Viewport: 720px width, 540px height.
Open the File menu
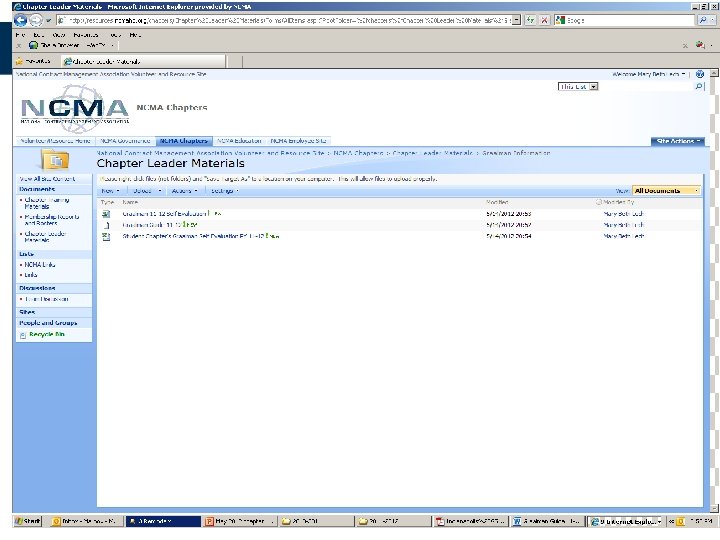click(20, 35)
